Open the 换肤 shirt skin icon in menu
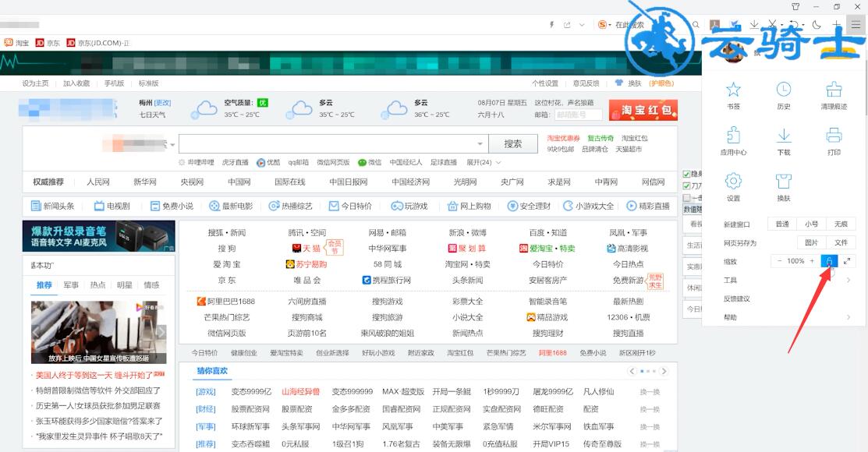Viewport: 868px width, 452px height. click(x=783, y=181)
